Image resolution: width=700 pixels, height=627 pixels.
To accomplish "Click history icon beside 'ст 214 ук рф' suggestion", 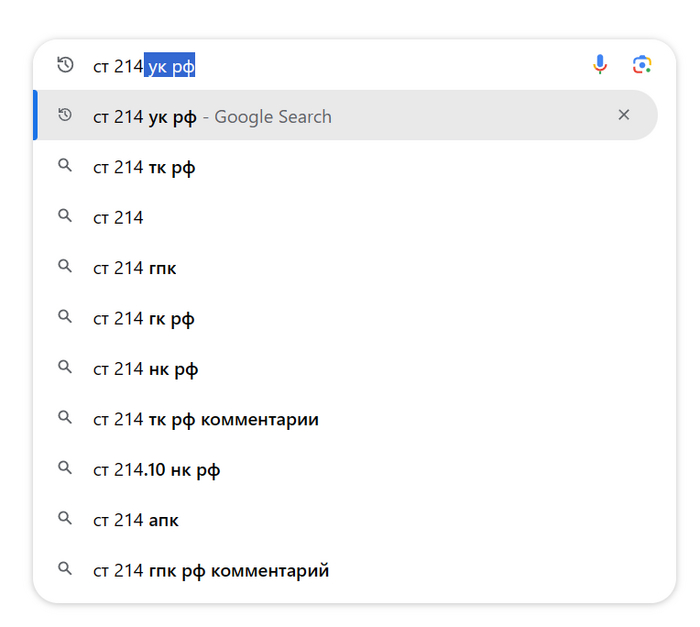I will pyautogui.click(x=65, y=116).
